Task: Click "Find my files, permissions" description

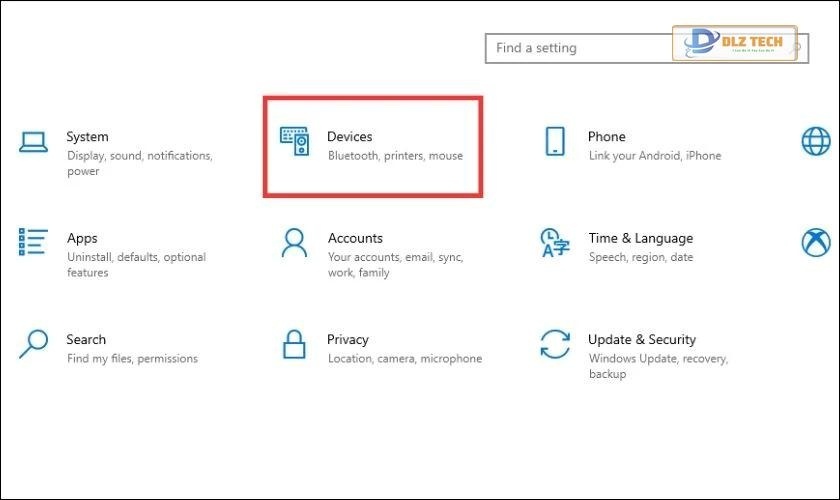Action: coord(132,359)
